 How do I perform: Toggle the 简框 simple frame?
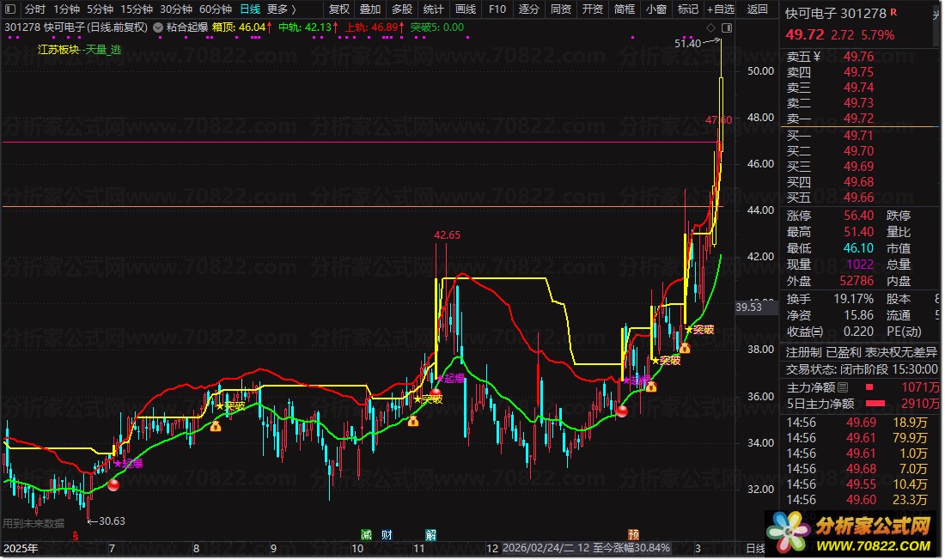coord(625,9)
